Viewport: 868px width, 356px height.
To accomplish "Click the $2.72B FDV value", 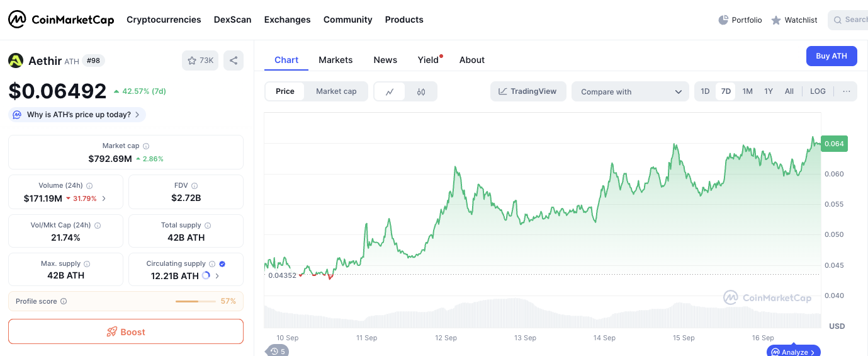I will [186, 198].
